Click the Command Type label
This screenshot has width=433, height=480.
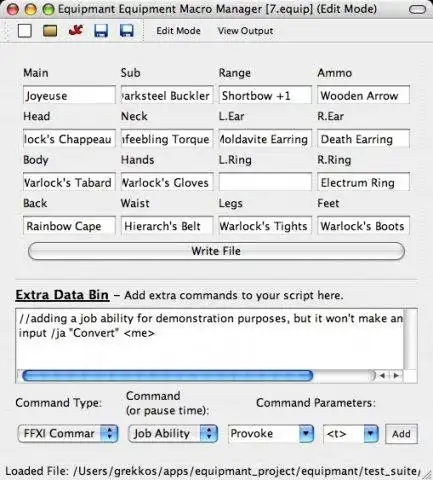tap(58, 403)
